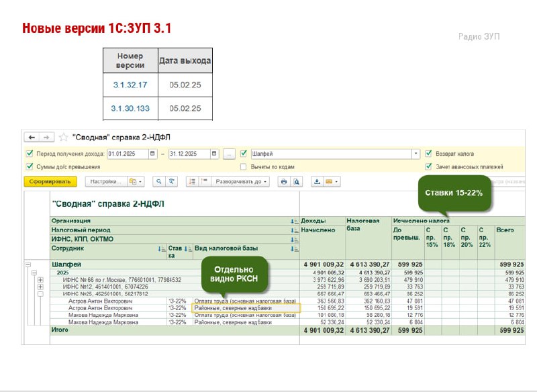Go back with the left arrow button
Screen dimensions: 537x392
coord(32,138)
